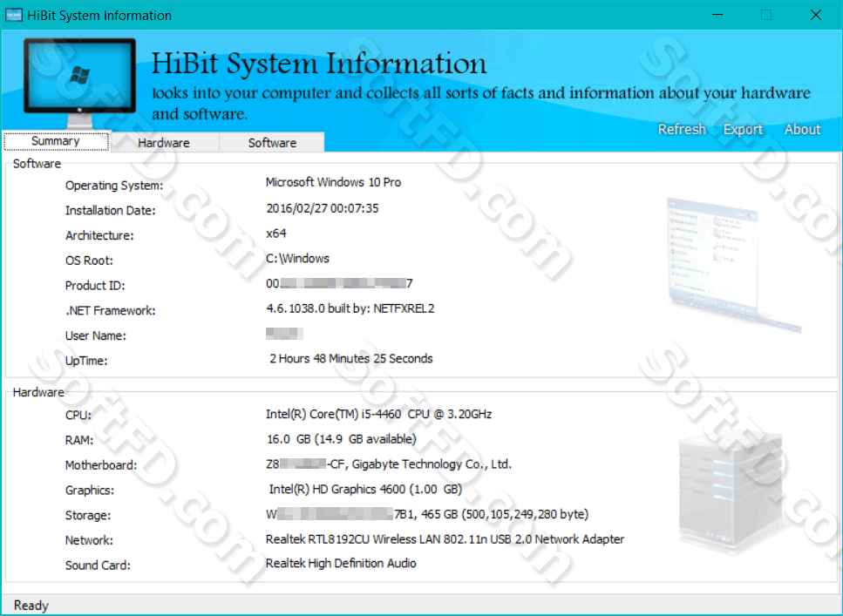The height and width of the screenshot is (616, 843).
Task: Click the 'Sound Card:' label
Action: (x=98, y=565)
